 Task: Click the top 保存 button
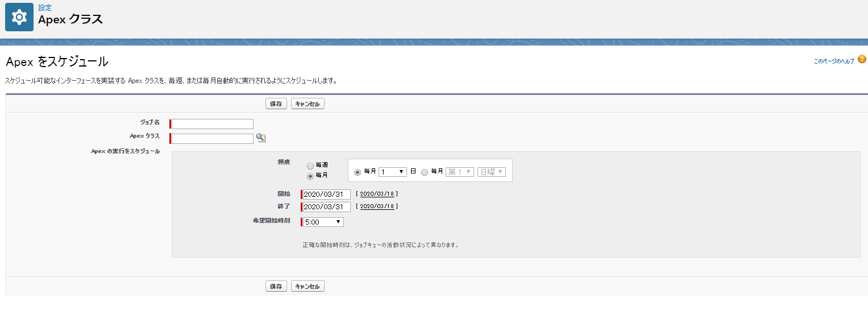click(x=276, y=104)
